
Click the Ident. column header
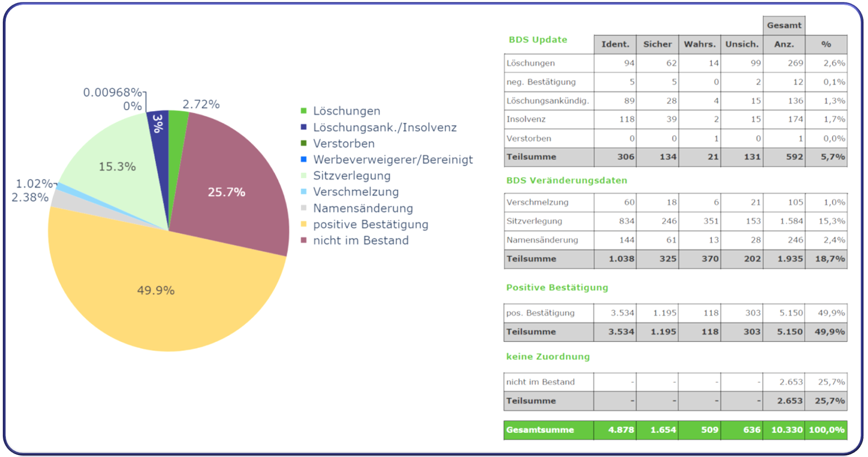tap(615, 44)
